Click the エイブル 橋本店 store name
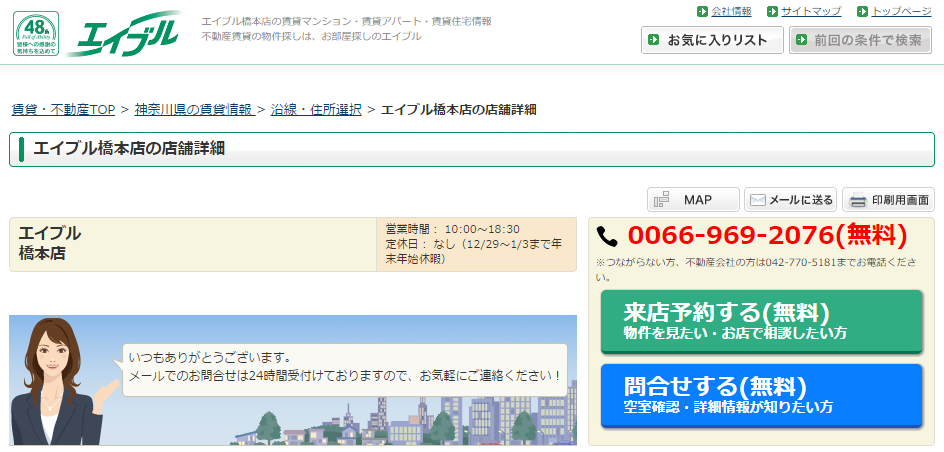The height and width of the screenshot is (452, 944). [50, 243]
